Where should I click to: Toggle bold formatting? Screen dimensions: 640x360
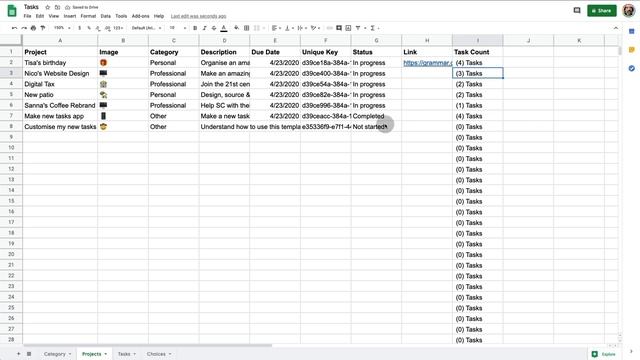pyautogui.click(x=195, y=28)
